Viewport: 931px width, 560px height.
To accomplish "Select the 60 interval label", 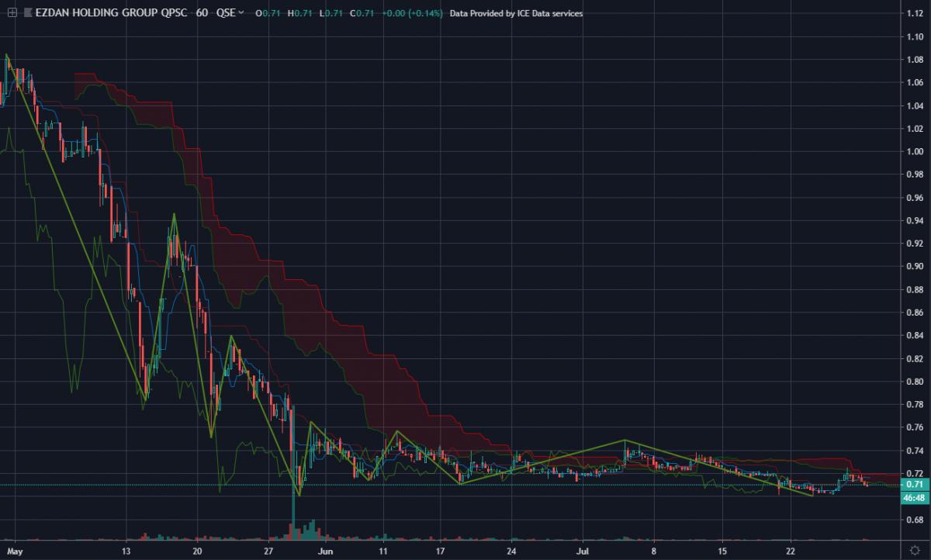I will pyautogui.click(x=202, y=13).
